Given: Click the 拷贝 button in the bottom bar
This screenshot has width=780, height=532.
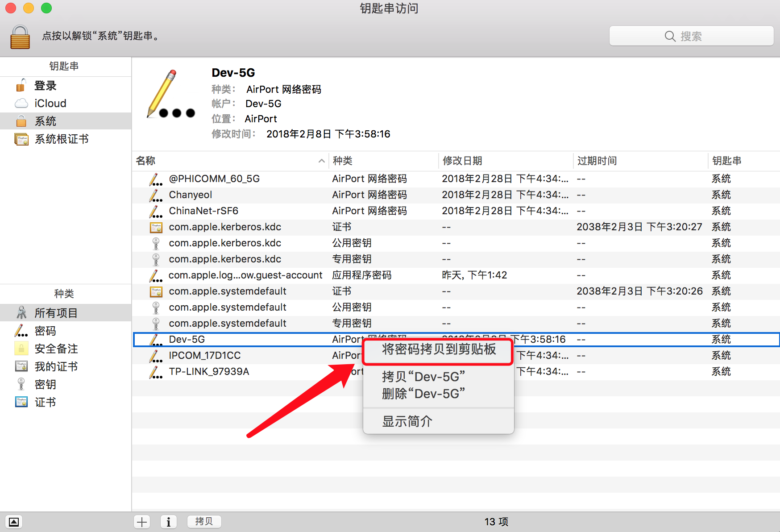Looking at the screenshot, I should tap(204, 521).
